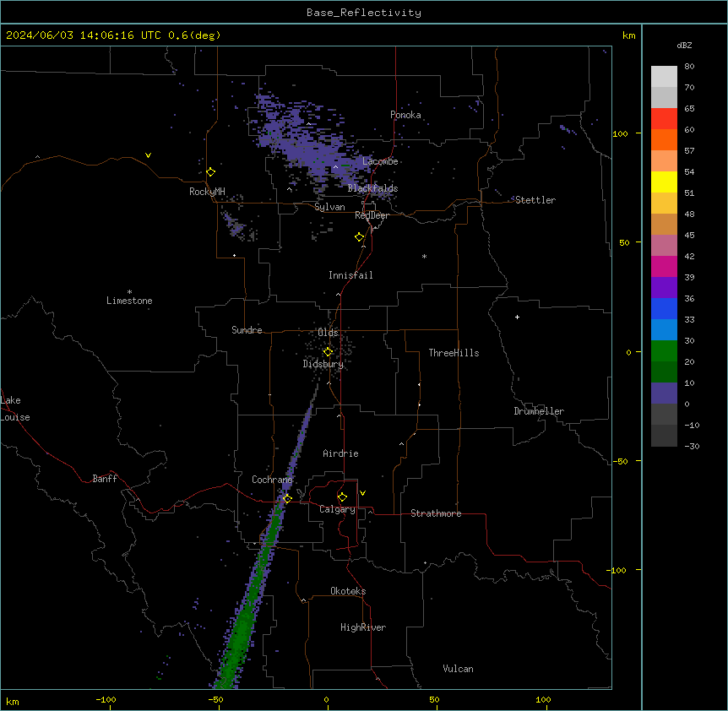Click the yellow diamond marker beside RockyMH
Image resolution: width=728 pixels, height=711 pixels.
210,171
